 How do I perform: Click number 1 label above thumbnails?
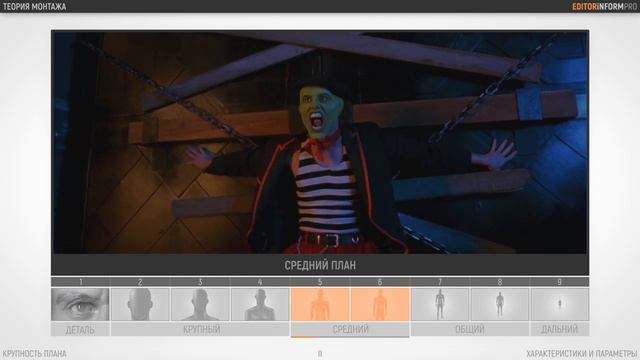[x=80, y=282]
